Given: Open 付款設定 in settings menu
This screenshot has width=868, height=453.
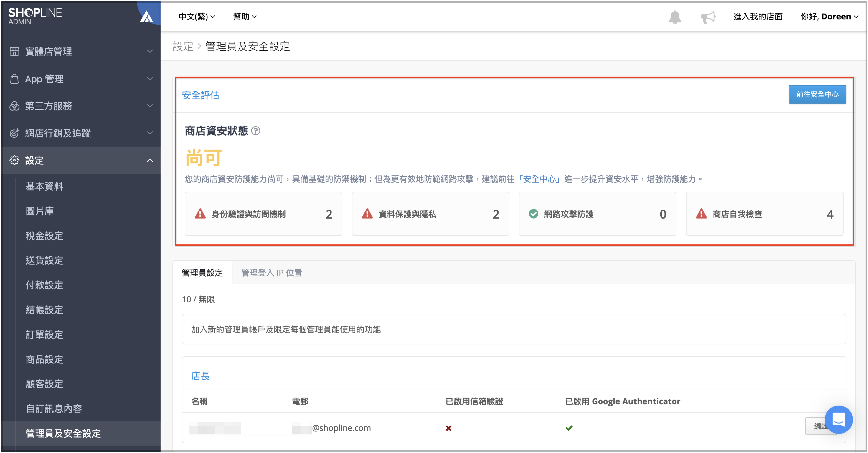Looking at the screenshot, I should click(44, 285).
